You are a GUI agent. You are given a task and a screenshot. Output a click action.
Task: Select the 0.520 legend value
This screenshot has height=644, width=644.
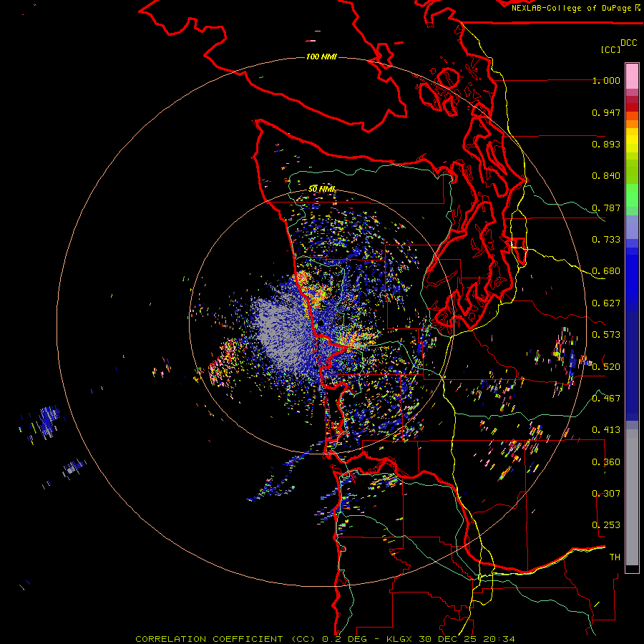pos(606,367)
